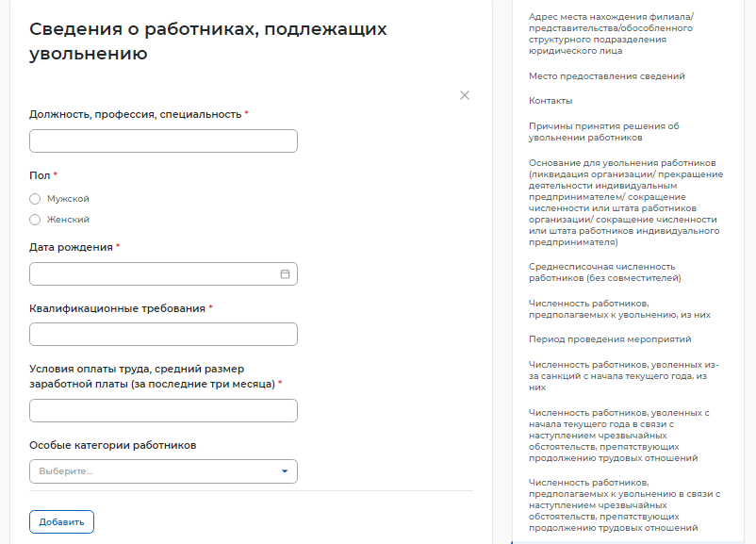Click the Квалификационные требования field label
This screenshot has width=756, height=544.
coord(117,308)
